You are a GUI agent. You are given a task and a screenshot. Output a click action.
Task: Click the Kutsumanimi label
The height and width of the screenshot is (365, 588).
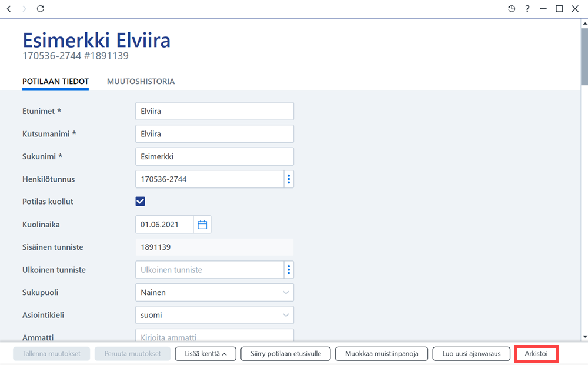pos(49,134)
